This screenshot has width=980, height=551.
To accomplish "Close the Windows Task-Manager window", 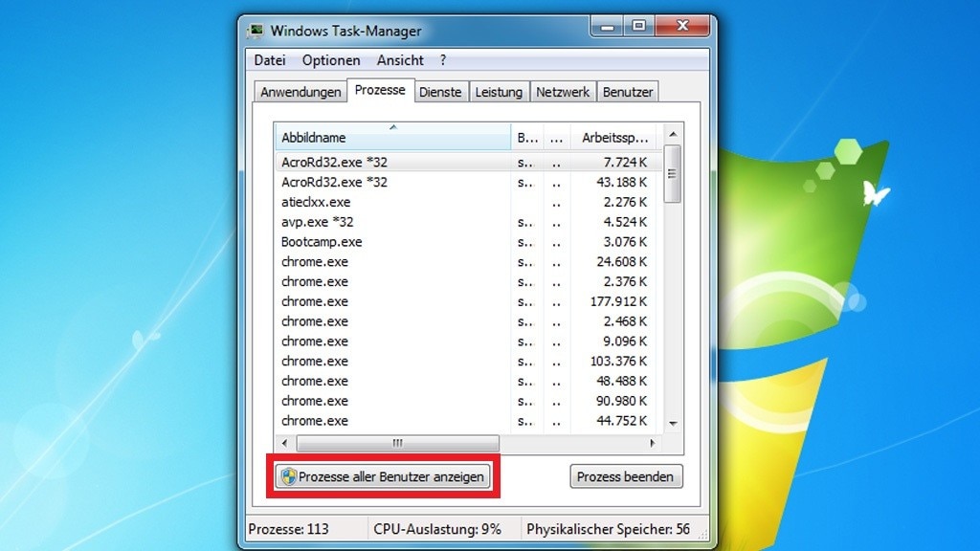I will pyautogui.click(x=682, y=26).
